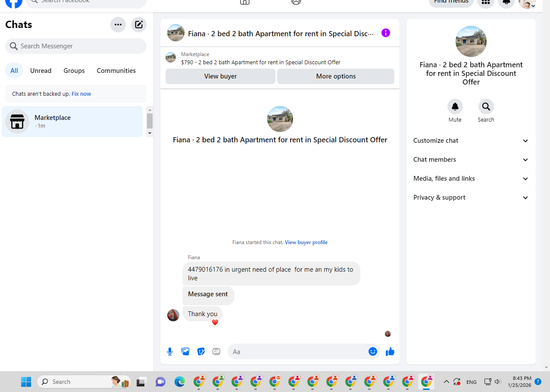This screenshot has height=392, width=550.
Task: Click the Marketplace store icon in chat list
Action: [x=17, y=122]
